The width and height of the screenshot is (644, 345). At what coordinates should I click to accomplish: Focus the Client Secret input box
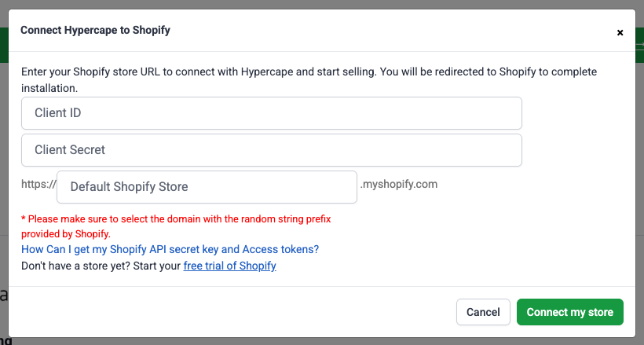tap(272, 150)
